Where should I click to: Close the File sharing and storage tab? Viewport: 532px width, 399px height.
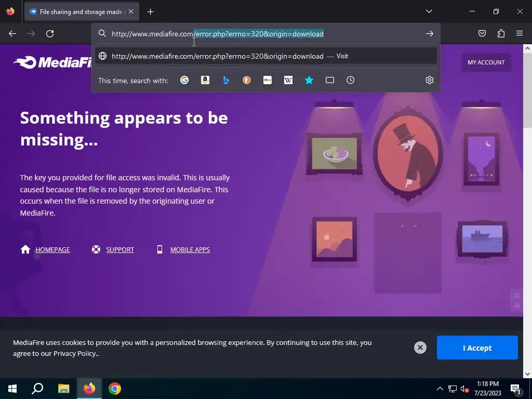tap(131, 11)
